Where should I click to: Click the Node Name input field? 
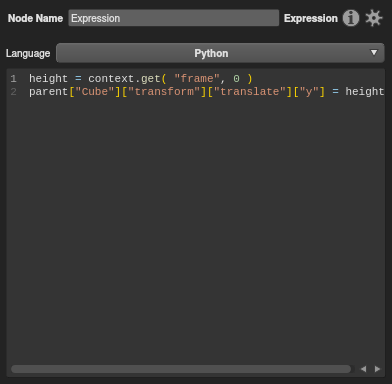click(173, 18)
